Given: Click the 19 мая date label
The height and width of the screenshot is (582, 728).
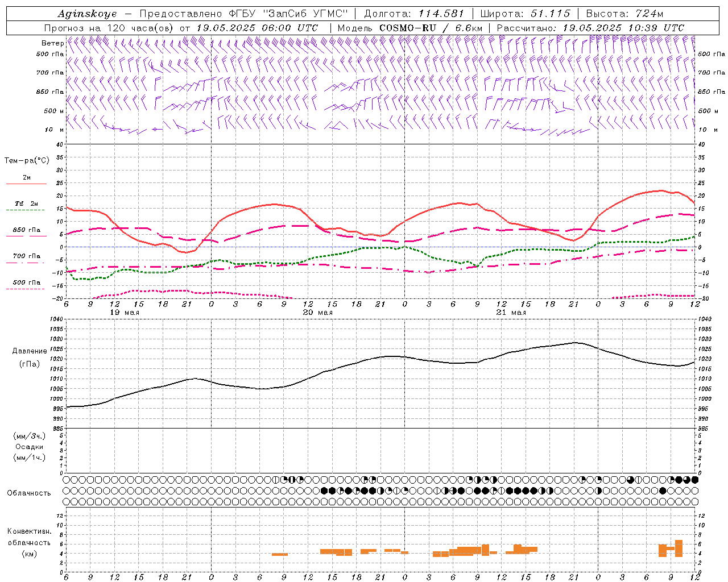Looking at the screenshot, I should click(124, 313).
